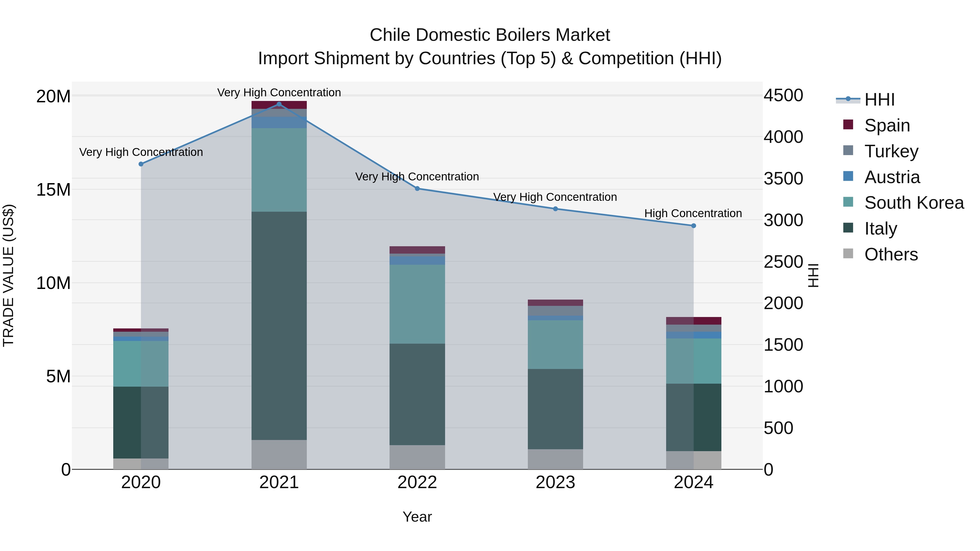980x551 pixels.
Task: Click the 15M tick on the left axis
Action: coord(53,190)
